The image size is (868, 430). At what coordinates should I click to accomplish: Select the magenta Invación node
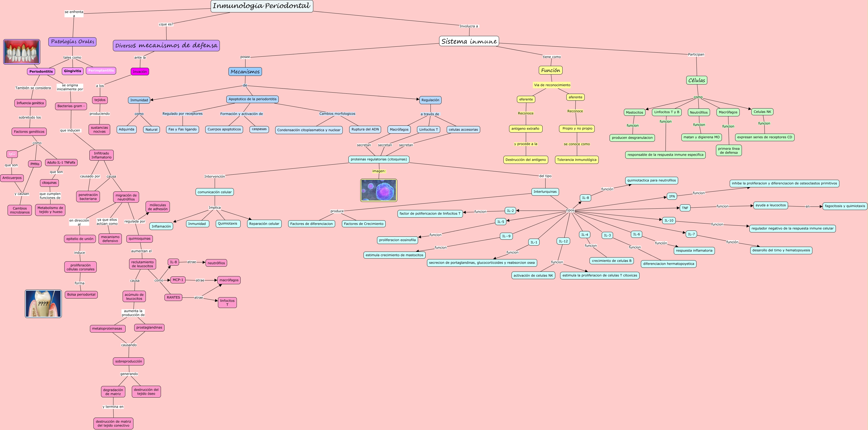[x=140, y=72]
